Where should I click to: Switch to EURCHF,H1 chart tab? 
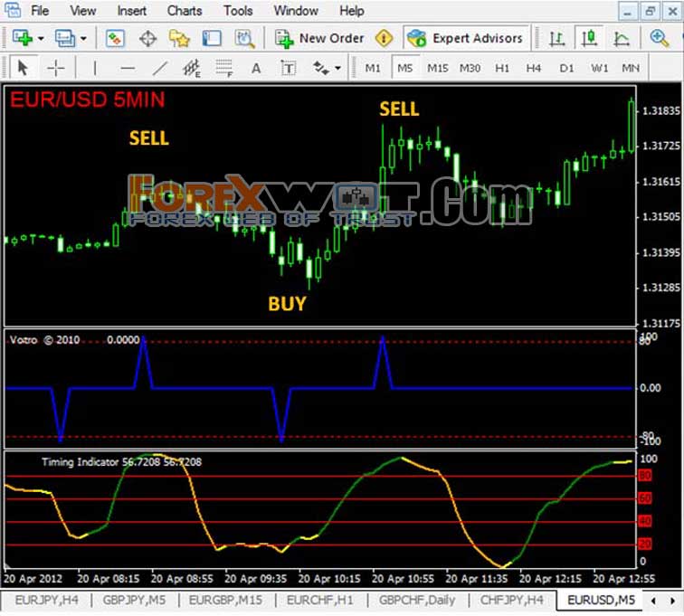319,601
